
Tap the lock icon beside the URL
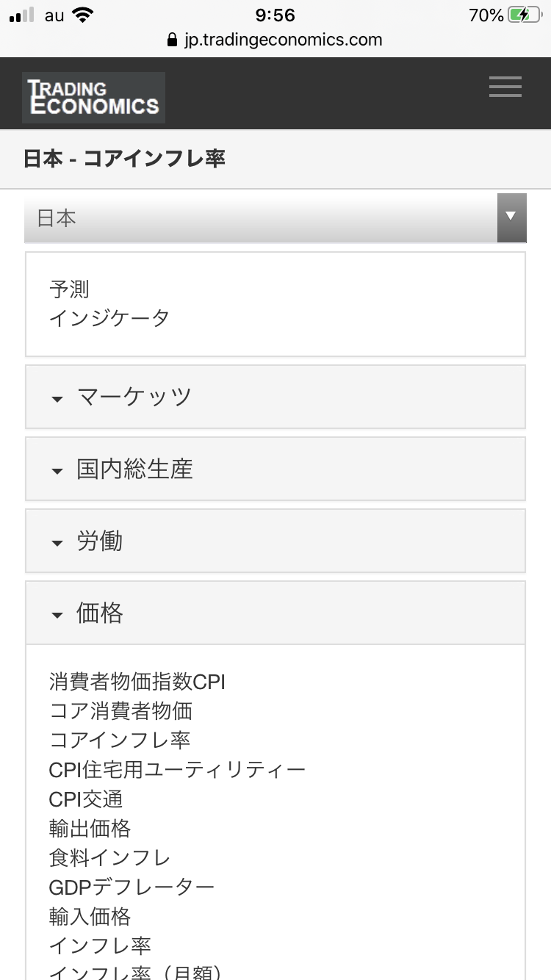(x=173, y=40)
